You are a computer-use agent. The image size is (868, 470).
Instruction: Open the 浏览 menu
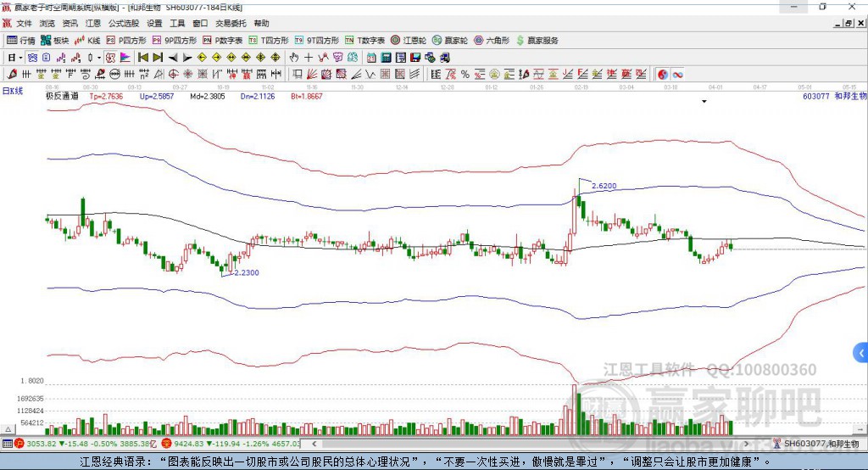click(x=47, y=23)
